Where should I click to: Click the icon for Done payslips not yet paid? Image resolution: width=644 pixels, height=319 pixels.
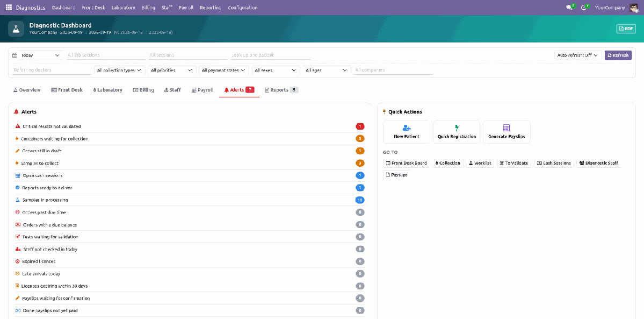(x=18, y=310)
